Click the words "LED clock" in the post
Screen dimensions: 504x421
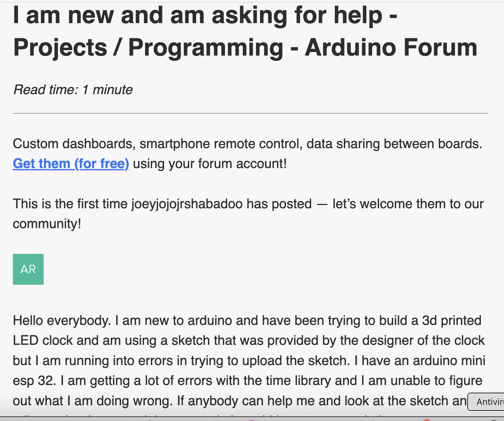click(x=43, y=341)
